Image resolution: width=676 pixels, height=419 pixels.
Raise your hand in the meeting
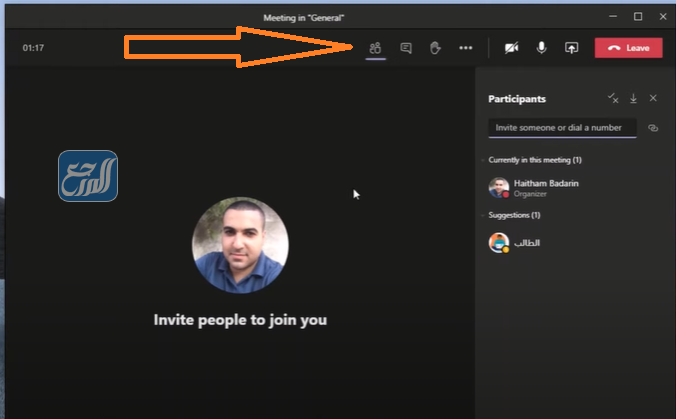[435, 48]
